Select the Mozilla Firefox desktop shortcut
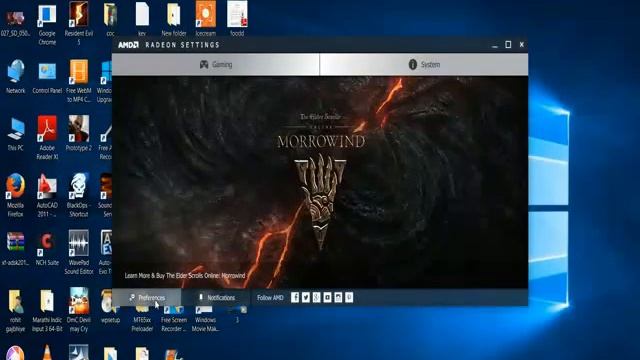The height and width of the screenshot is (360, 640). 16,195
